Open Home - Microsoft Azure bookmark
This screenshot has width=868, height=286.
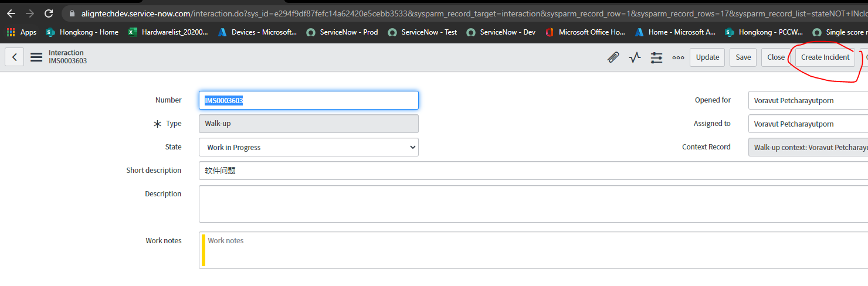coord(675,32)
